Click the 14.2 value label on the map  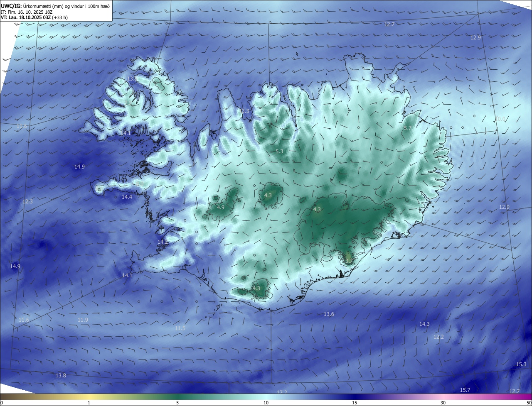pyautogui.click(x=163, y=242)
